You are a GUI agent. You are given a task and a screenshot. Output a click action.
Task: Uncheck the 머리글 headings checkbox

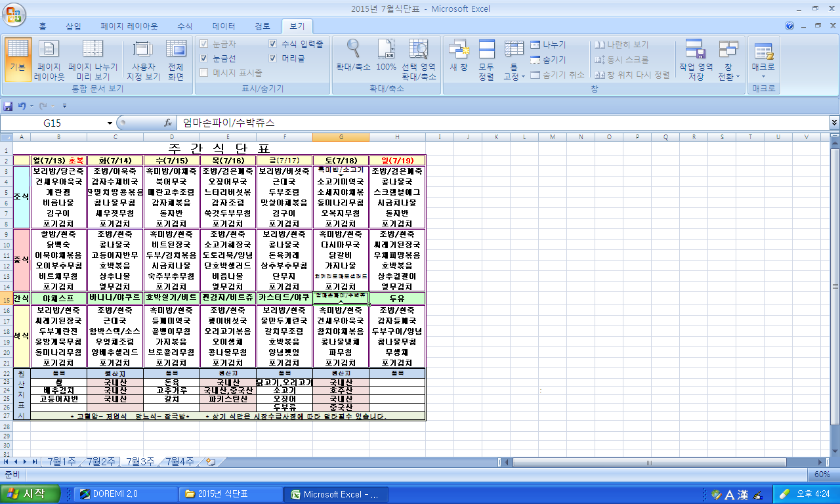click(273, 58)
